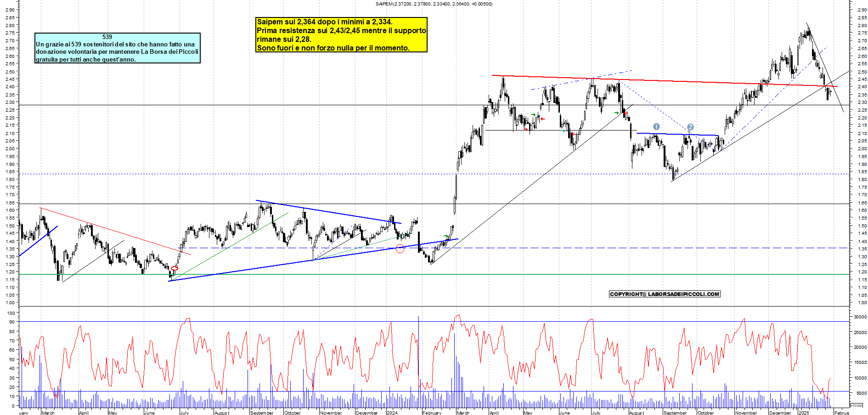Screen dimensions: 868x415
Task: Select the line 'Saipem sui 2,364 dopo i minimi a 2,334.'
Action: [325, 22]
